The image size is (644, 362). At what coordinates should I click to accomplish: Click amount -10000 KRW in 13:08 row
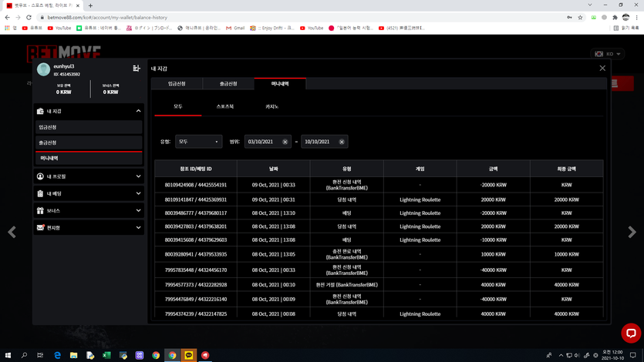coord(494,240)
